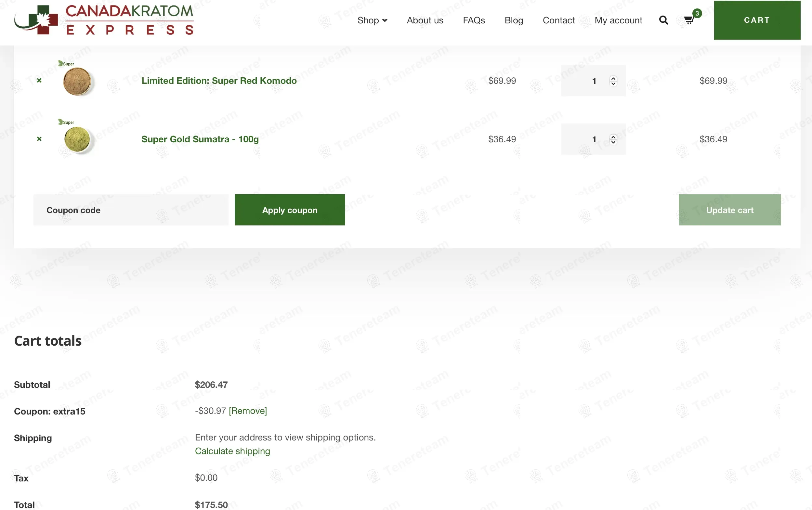Focus the Coupon code input field
This screenshot has width=812, height=510.
click(130, 210)
